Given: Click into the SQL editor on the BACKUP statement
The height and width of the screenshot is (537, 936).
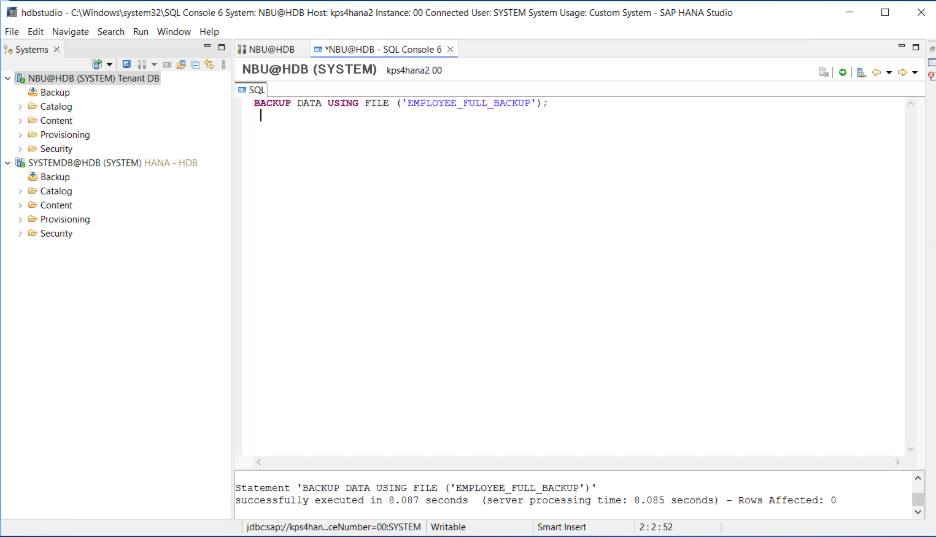Looking at the screenshot, I should pos(401,103).
